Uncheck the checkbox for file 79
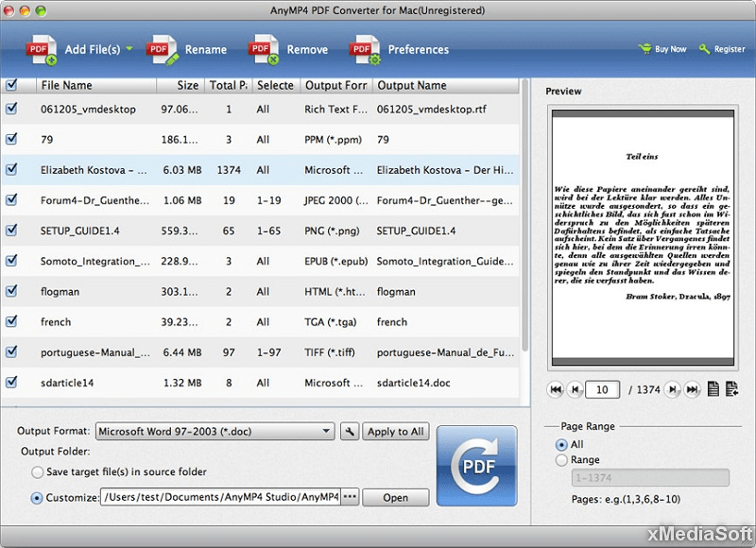The height and width of the screenshot is (548, 756). [11, 139]
